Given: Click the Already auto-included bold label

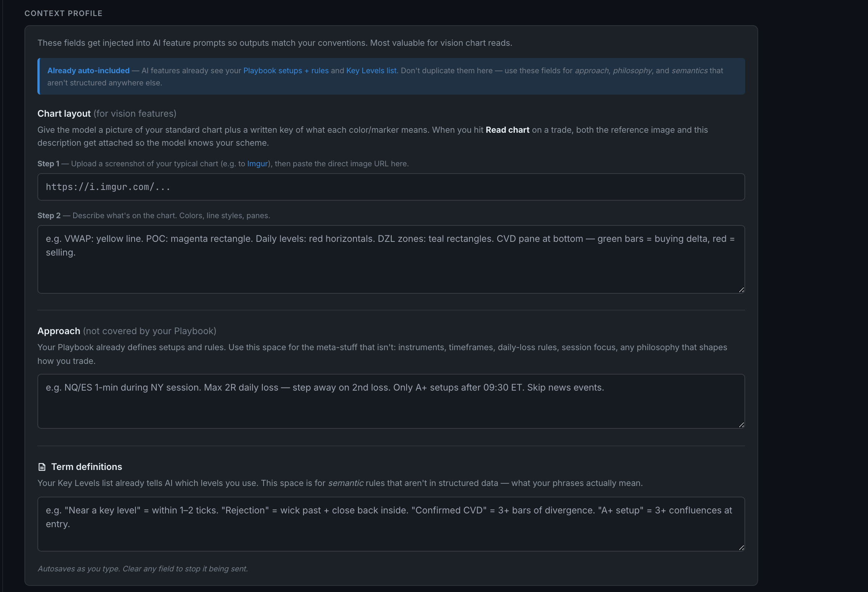Looking at the screenshot, I should (x=88, y=71).
